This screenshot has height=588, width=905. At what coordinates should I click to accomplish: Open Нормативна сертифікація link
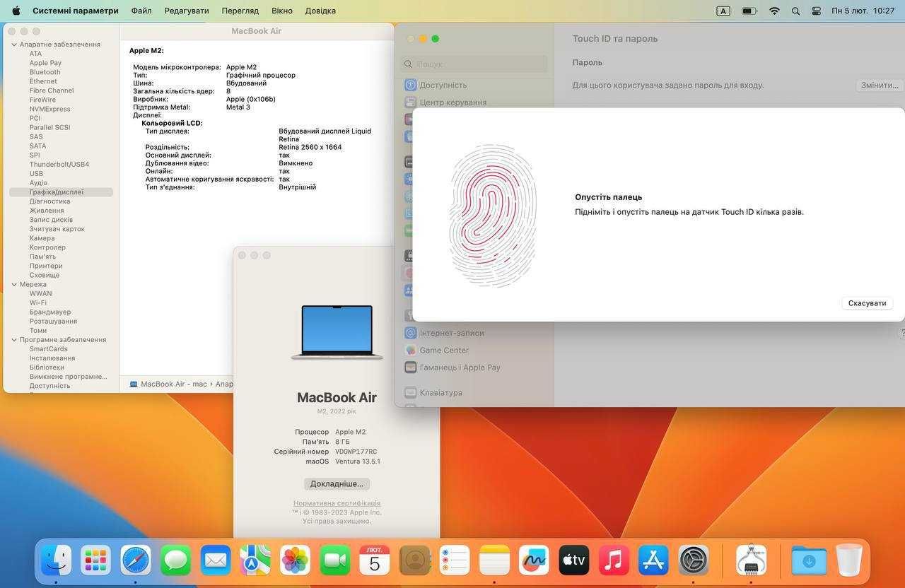pos(337,503)
